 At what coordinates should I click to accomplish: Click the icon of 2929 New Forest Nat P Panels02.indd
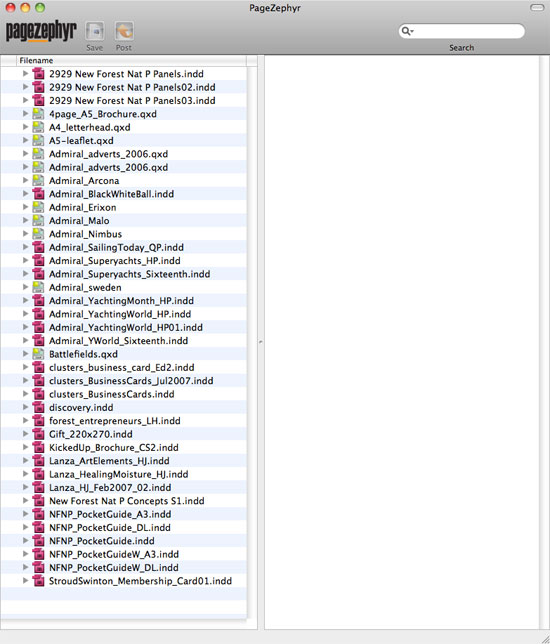38,87
